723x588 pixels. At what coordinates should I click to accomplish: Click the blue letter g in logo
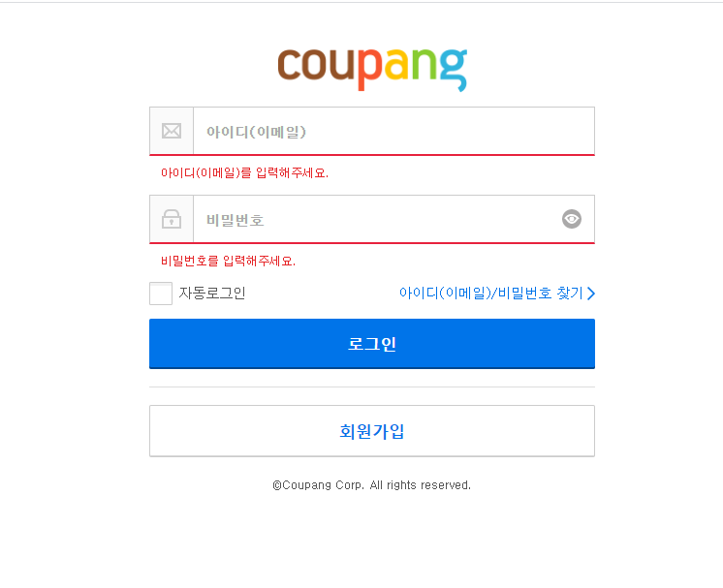[454, 70]
